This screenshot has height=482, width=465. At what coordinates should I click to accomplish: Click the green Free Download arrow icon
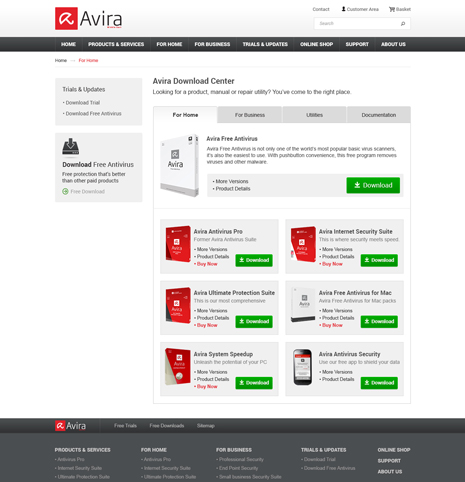65,191
